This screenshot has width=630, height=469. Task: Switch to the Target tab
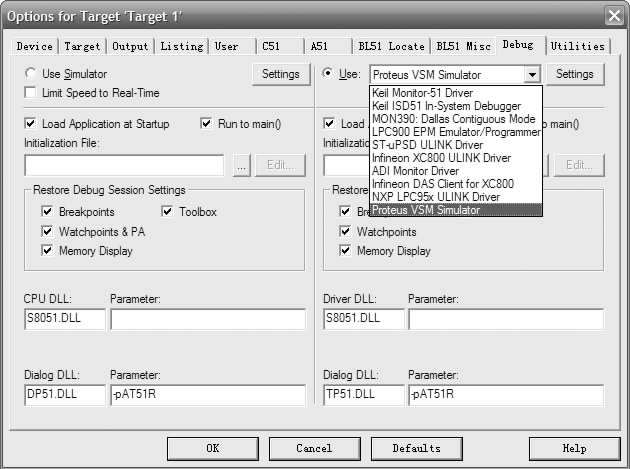click(82, 46)
